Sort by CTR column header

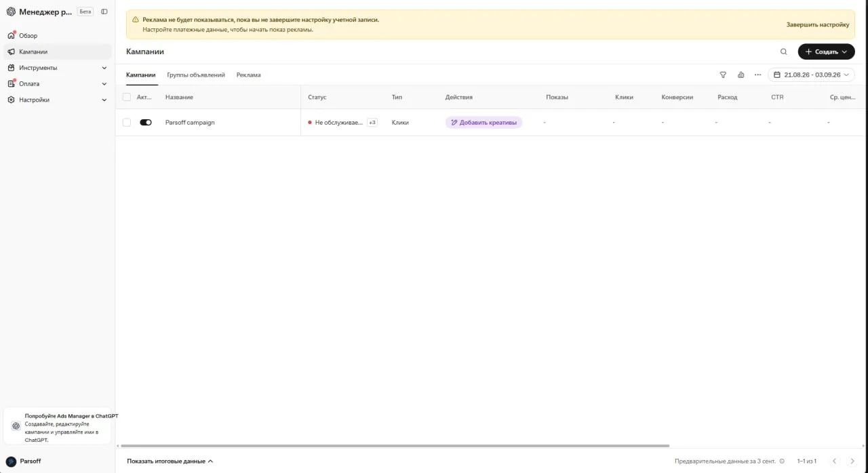point(777,97)
